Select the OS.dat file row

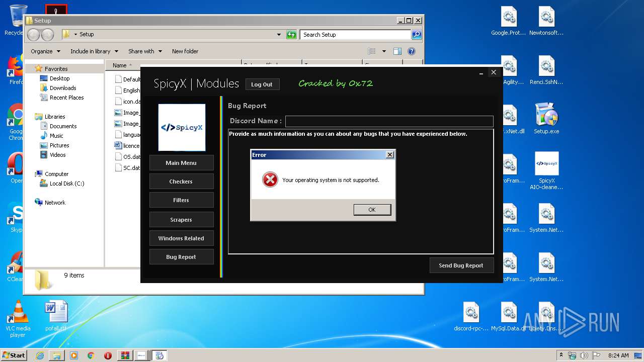[128, 157]
